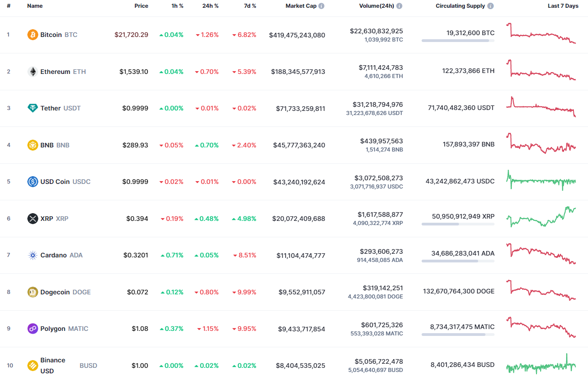
Task: Open the Circulating Supply info tooltip icon
Action: [490, 5]
